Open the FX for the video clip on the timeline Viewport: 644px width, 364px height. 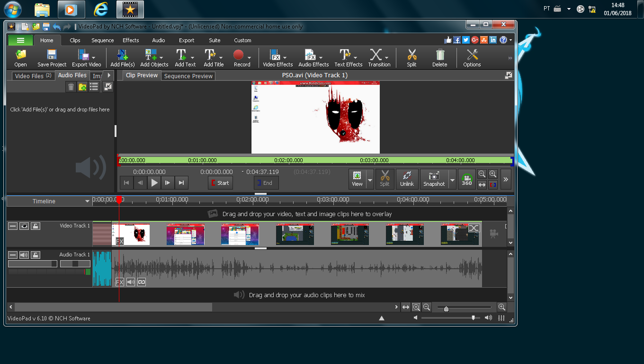coord(120,241)
